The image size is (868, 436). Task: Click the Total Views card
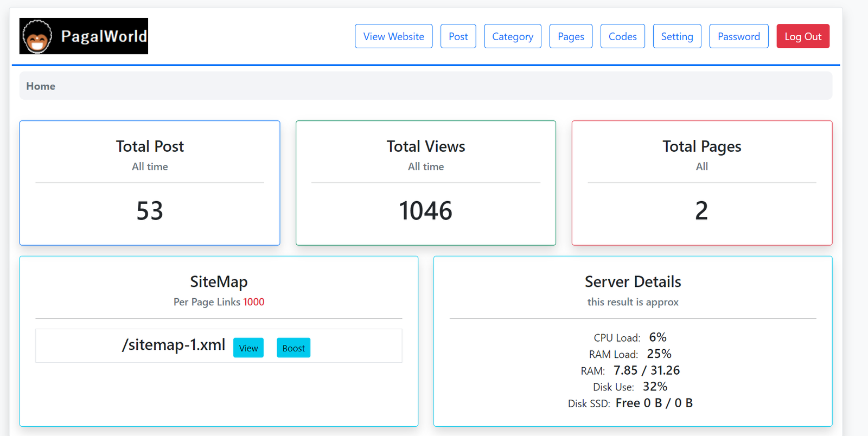click(x=426, y=183)
